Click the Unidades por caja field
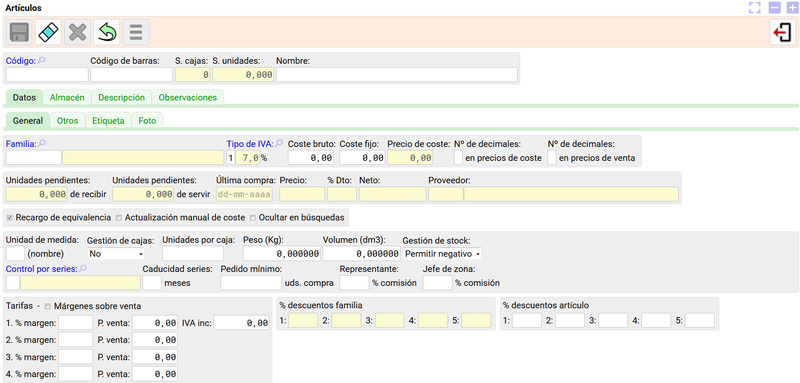800x383 pixels. click(x=193, y=253)
